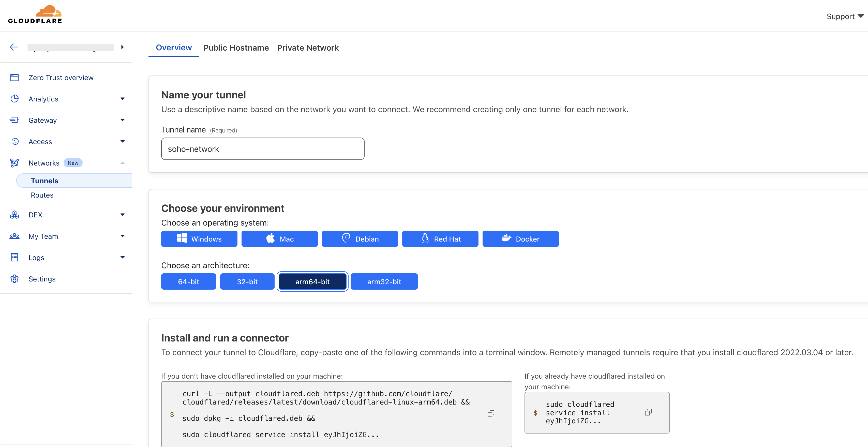
Task: Choose Red Hat operating system
Action: coord(440,239)
